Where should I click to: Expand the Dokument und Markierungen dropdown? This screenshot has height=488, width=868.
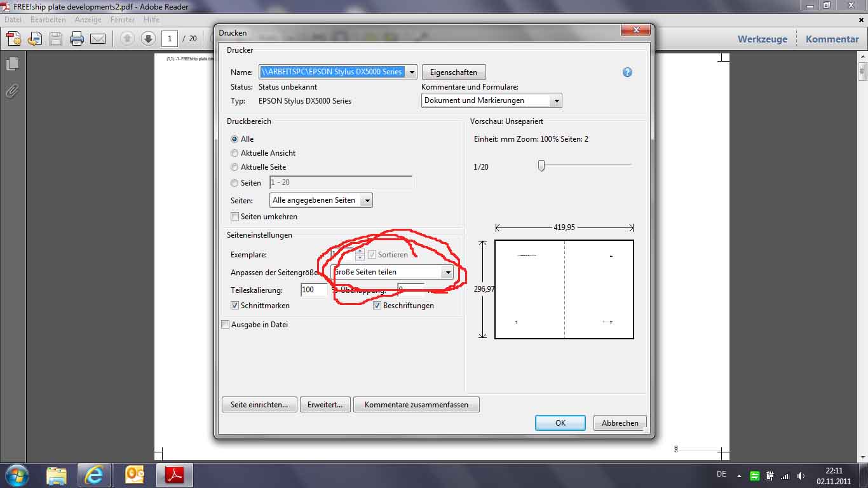[x=557, y=100]
